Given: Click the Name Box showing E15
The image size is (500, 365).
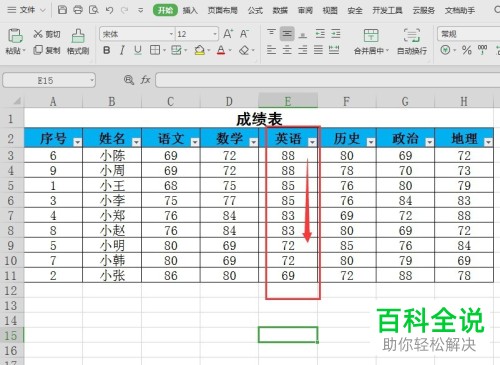Looking at the screenshot, I should click(x=49, y=80).
